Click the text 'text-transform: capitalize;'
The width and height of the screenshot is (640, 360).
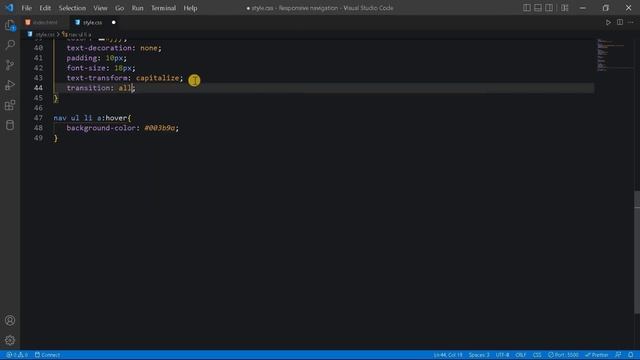pos(125,78)
